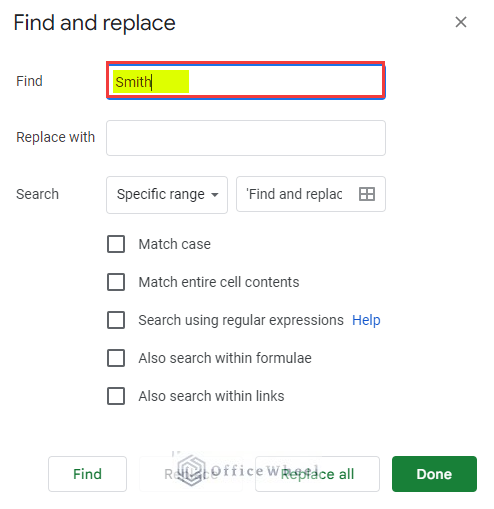Click the Replace with text field

pyautogui.click(x=246, y=138)
